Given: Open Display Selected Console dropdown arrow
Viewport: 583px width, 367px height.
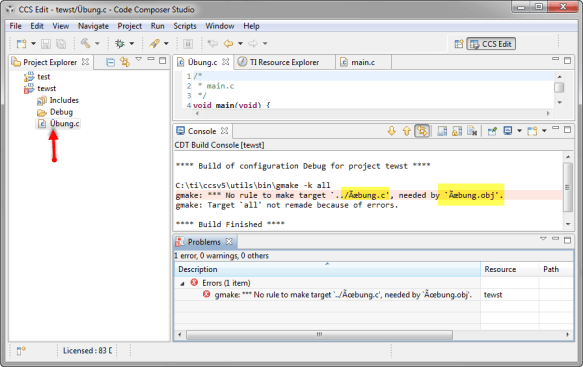Looking at the screenshot, I should (519, 131).
